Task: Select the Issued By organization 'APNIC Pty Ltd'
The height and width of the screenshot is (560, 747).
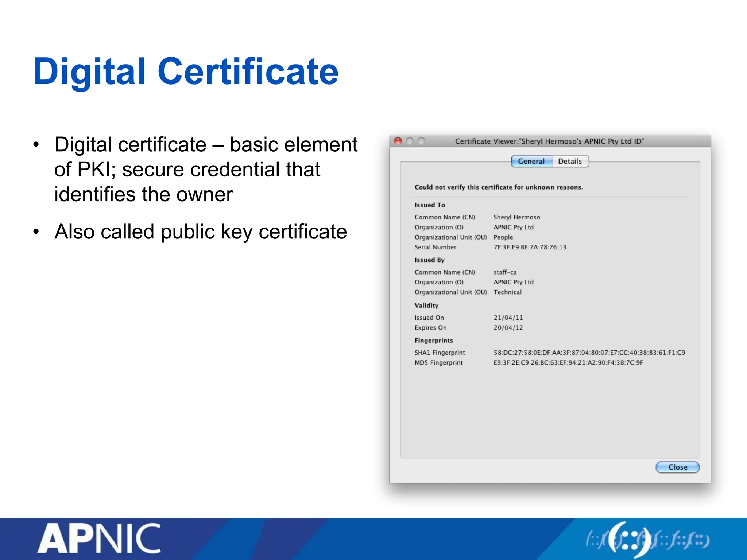Action: (x=514, y=282)
